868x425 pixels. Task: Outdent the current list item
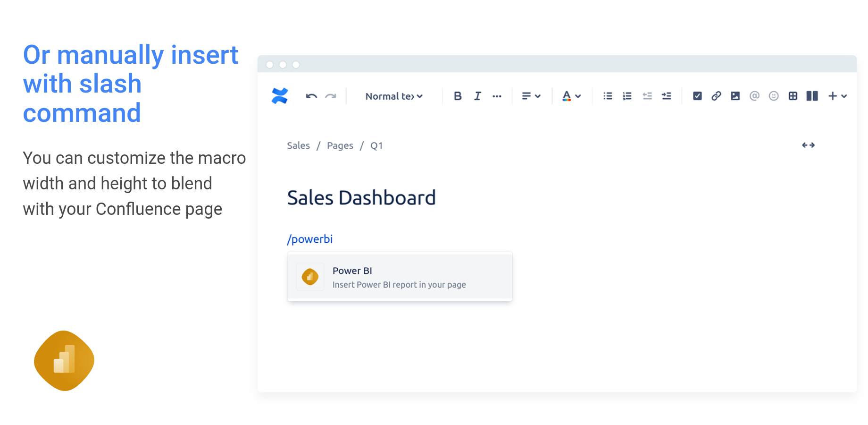(x=647, y=96)
